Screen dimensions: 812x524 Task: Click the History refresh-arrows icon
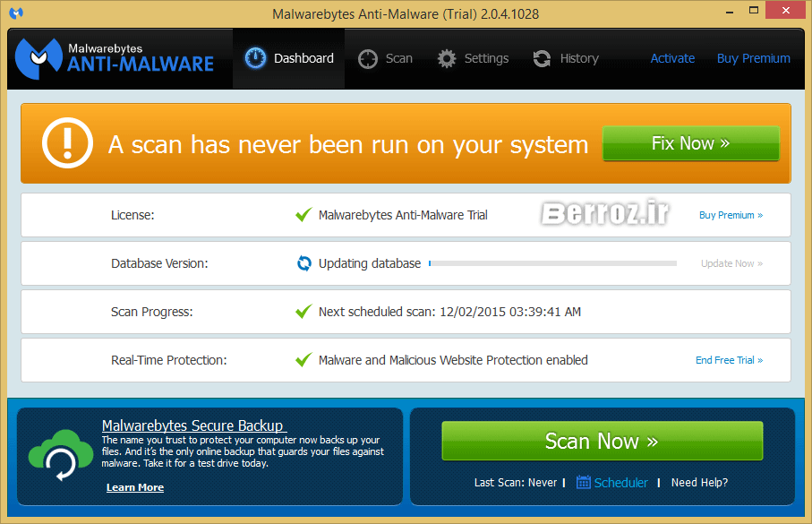click(542, 58)
